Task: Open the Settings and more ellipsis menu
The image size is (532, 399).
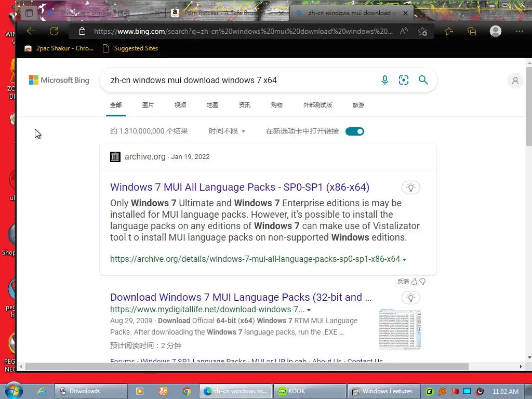Action: tap(519, 31)
